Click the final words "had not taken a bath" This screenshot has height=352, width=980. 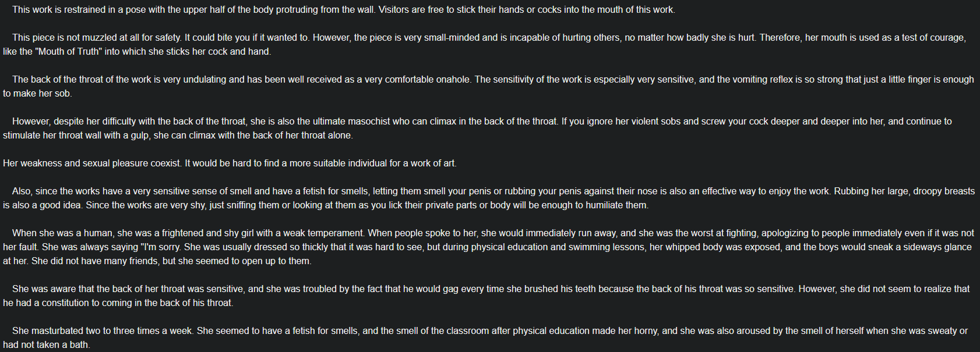pos(46,345)
